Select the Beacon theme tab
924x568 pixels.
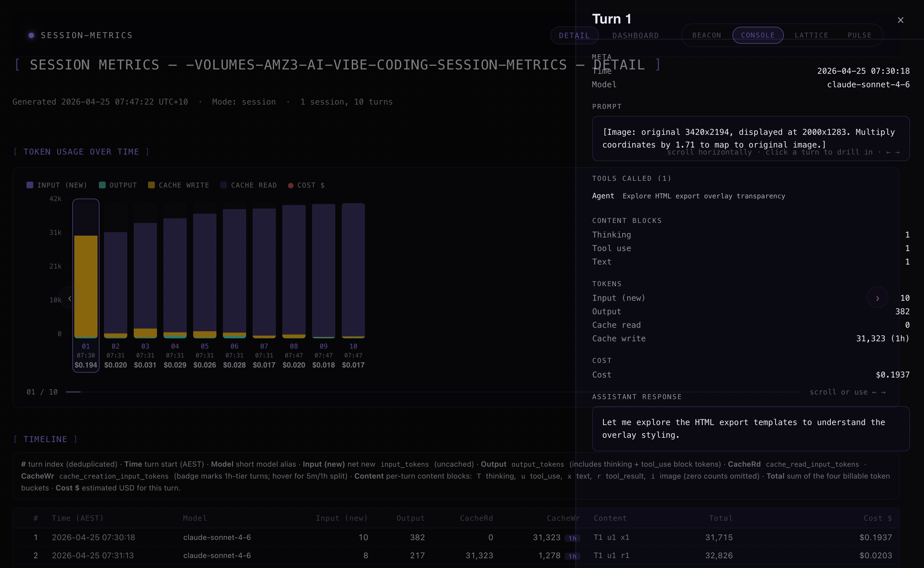[x=706, y=35]
